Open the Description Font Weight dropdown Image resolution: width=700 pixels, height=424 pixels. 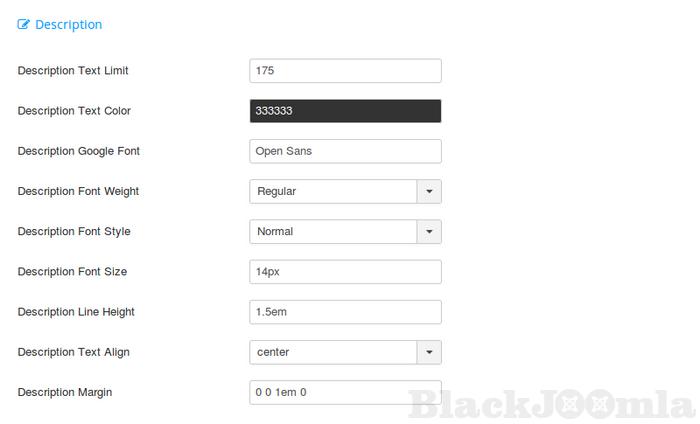[333, 191]
